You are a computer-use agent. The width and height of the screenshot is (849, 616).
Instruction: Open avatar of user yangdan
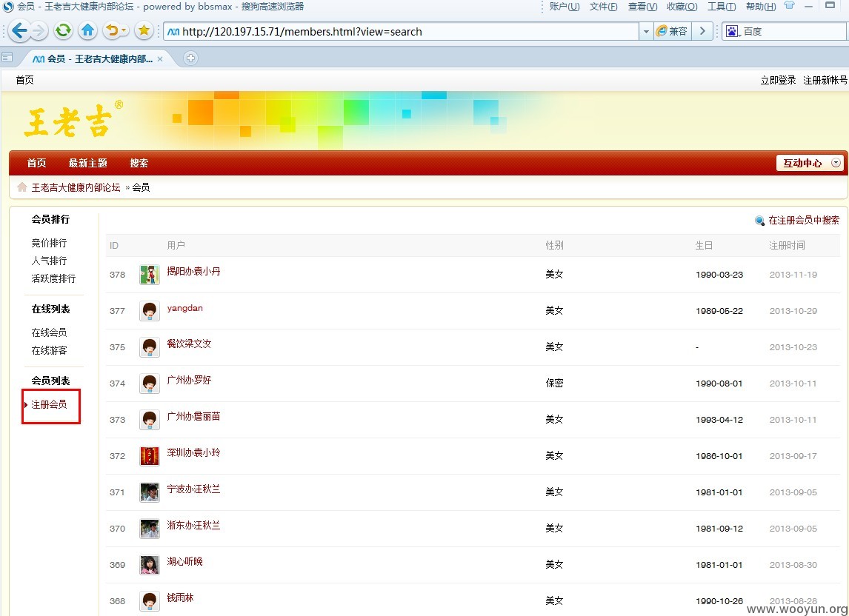pos(150,311)
